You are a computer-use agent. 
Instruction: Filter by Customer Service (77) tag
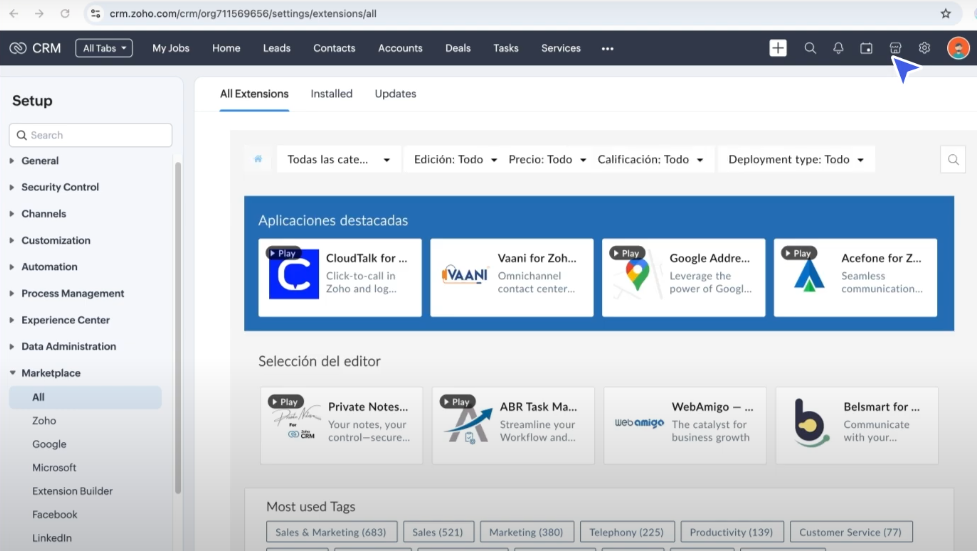coord(851,532)
